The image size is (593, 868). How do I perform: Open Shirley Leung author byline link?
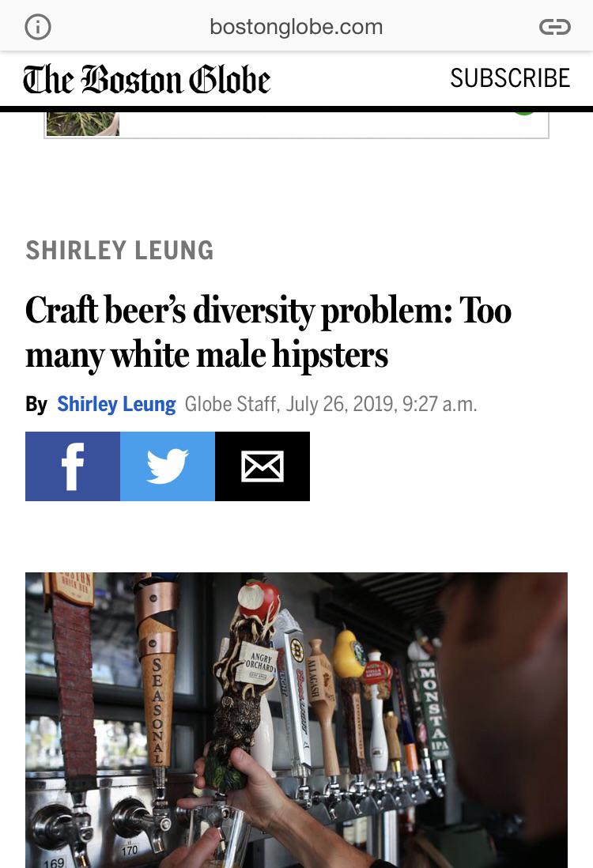click(116, 404)
